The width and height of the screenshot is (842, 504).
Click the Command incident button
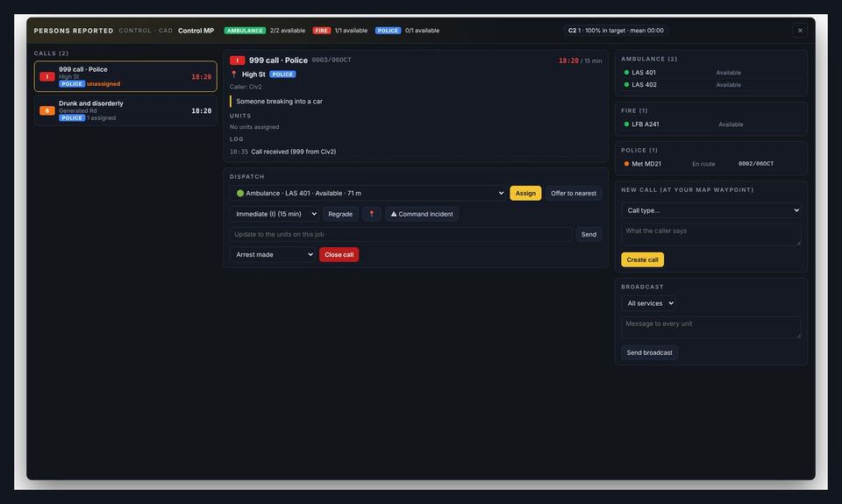tap(422, 214)
